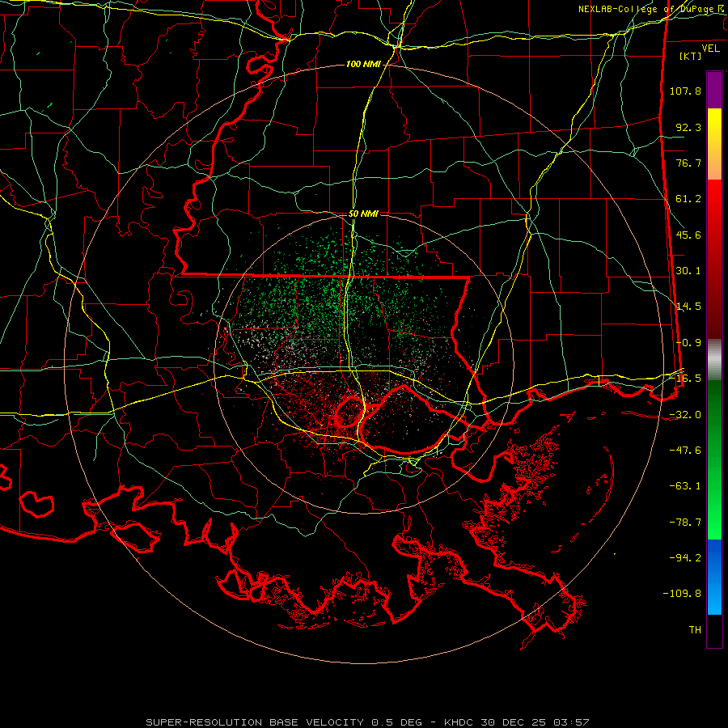Click the -94.2 velocity scale value

tap(685, 558)
